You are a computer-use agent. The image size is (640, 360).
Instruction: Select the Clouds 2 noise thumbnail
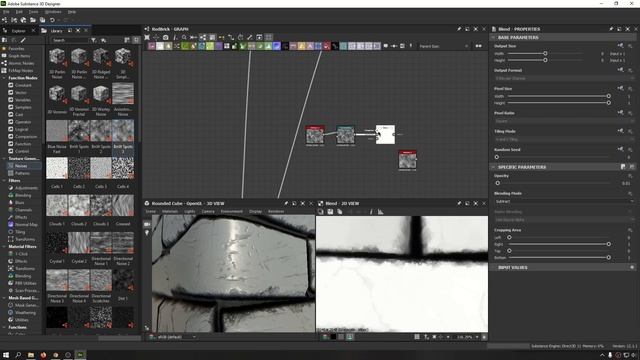point(79,205)
